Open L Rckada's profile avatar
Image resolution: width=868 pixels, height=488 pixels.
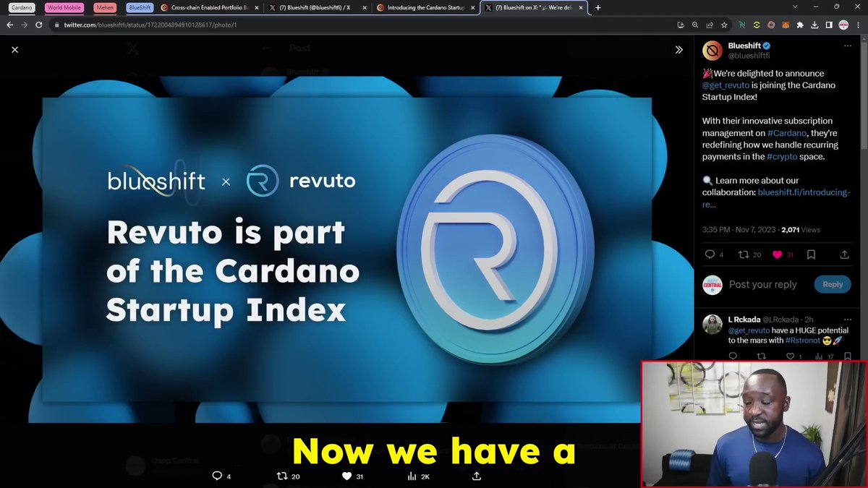coord(712,324)
